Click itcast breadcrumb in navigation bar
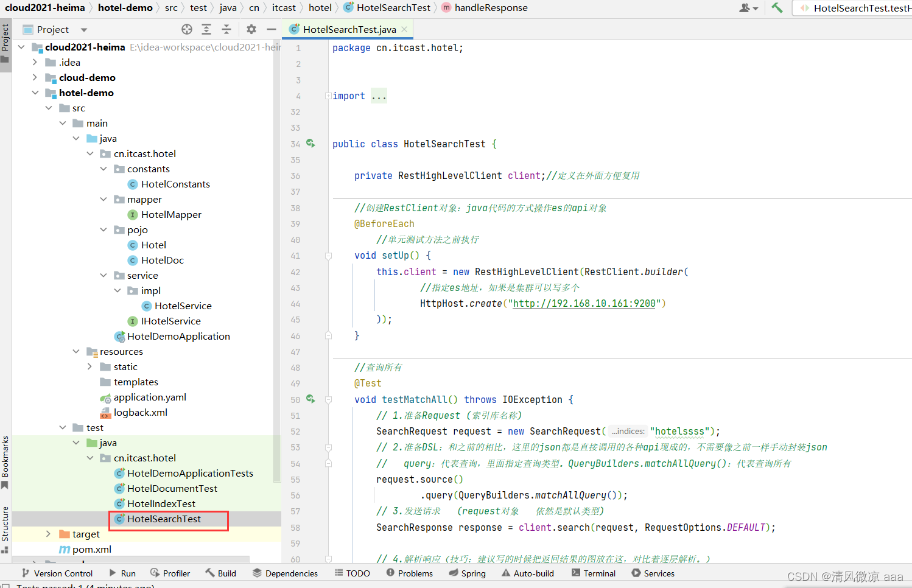 [284, 7]
